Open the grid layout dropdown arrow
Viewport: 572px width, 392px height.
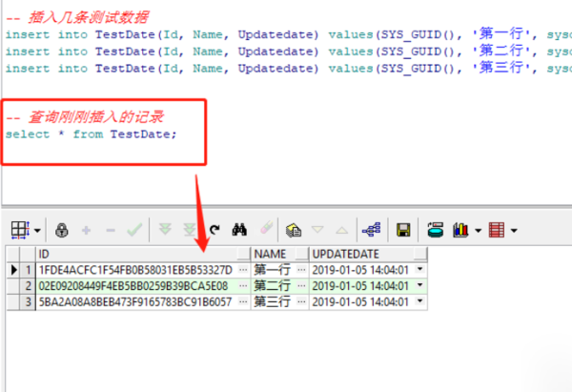[37, 231]
